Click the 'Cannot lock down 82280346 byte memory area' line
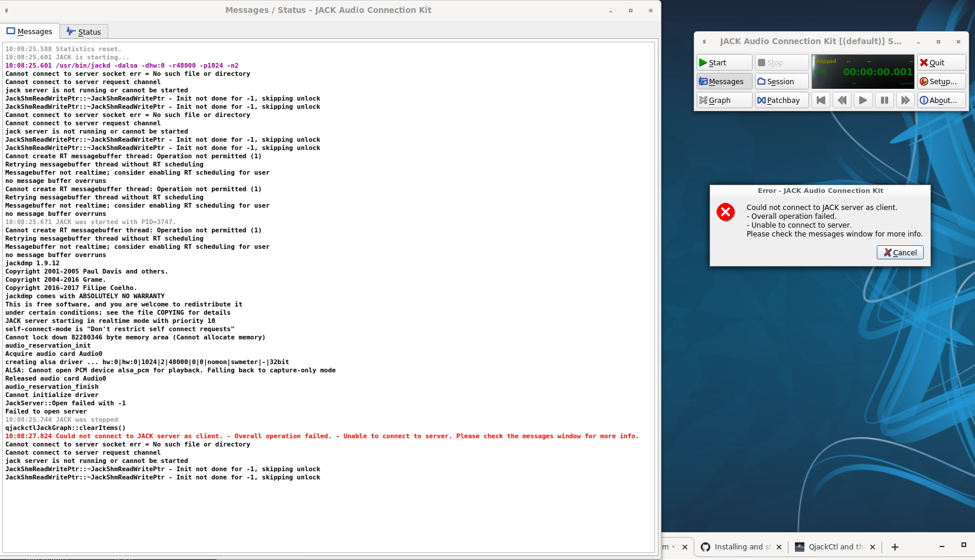This screenshot has height=560, width=975. pyautogui.click(x=135, y=337)
